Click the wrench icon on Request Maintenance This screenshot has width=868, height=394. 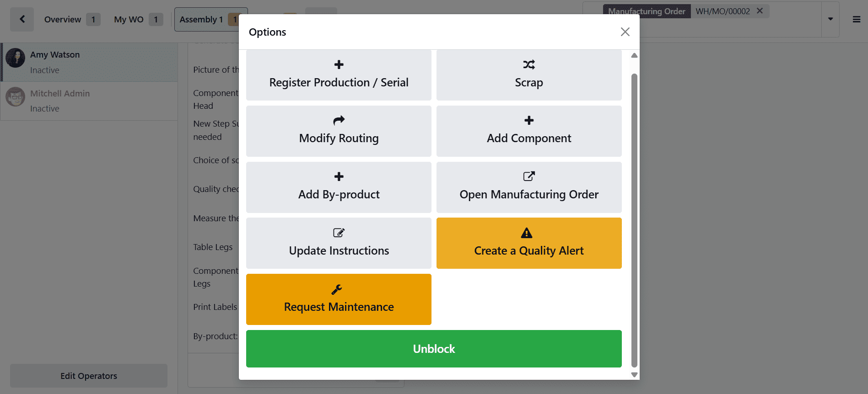(x=337, y=289)
